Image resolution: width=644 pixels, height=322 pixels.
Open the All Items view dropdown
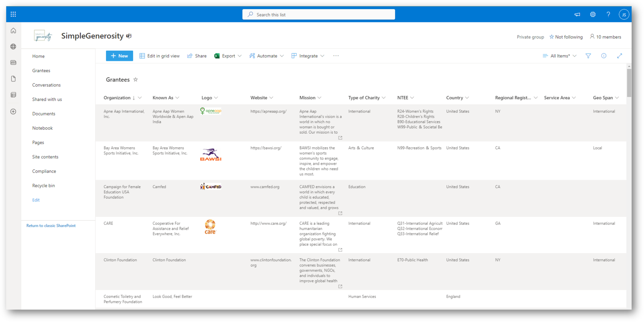pyautogui.click(x=560, y=56)
